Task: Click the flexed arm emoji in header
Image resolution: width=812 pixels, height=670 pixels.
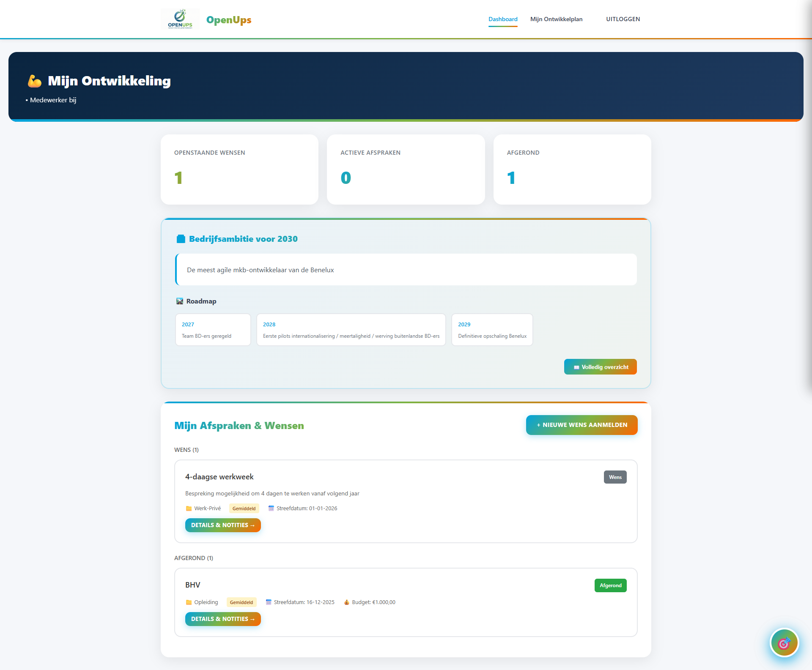Action: point(35,81)
